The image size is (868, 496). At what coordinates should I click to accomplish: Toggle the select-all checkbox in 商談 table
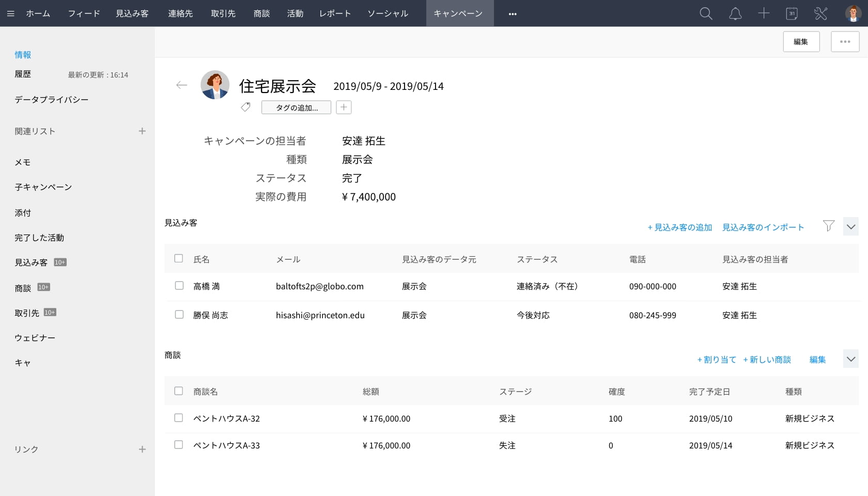point(179,391)
